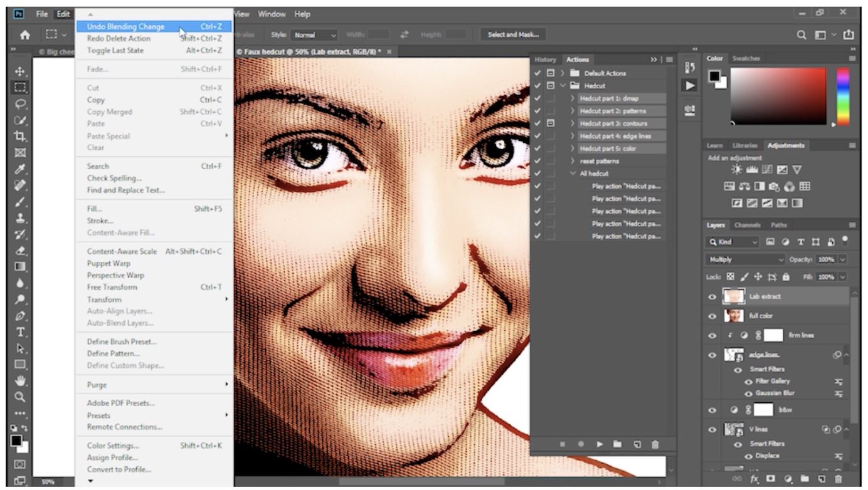Hide the full color layer
Image resolution: width=868 pixels, height=490 pixels.
(713, 315)
